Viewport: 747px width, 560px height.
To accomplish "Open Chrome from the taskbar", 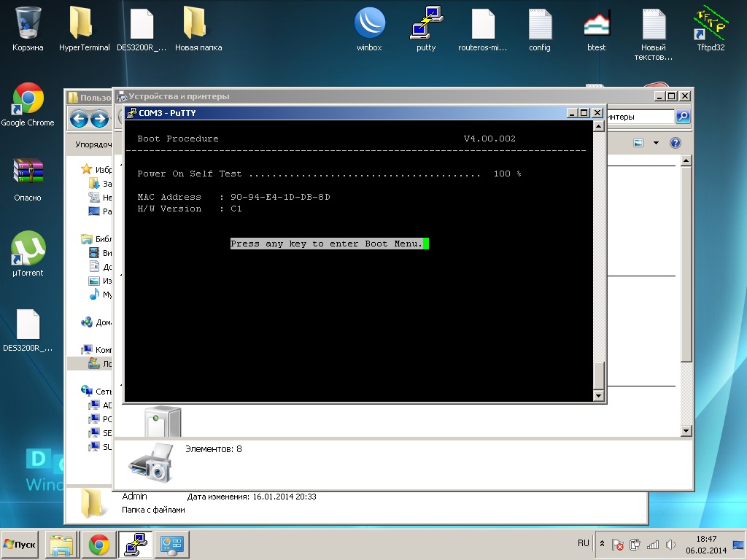I will click(99, 545).
